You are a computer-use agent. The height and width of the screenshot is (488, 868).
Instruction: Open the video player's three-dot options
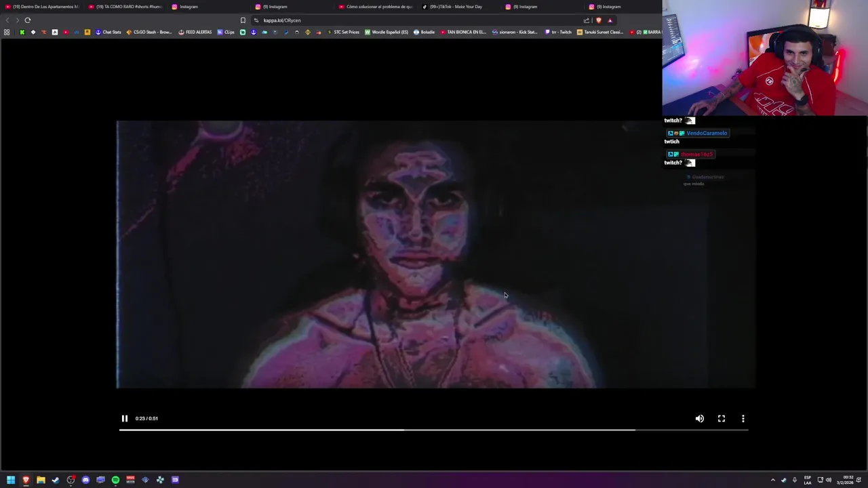click(x=743, y=419)
